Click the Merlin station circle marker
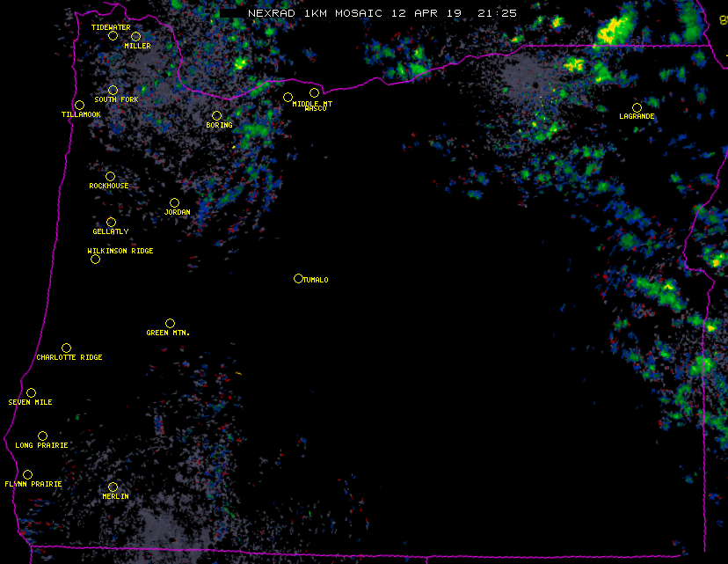728x564 pixels. [x=113, y=487]
